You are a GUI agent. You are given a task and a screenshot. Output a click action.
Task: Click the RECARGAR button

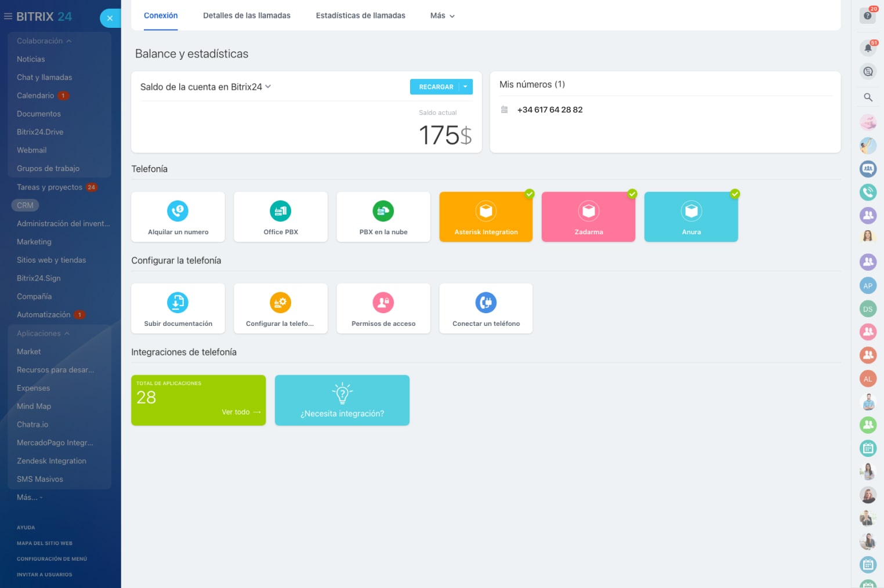pyautogui.click(x=436, y=86)
